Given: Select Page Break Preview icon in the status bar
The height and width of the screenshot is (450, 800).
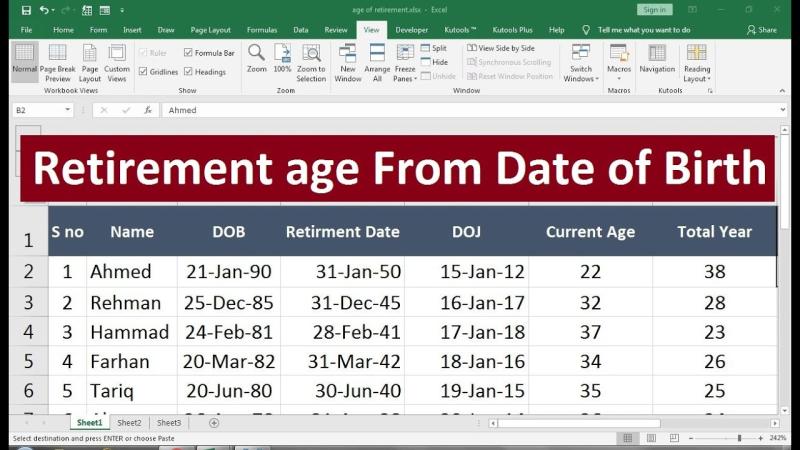Looking at the screenshot, I should pyautogui.click(x=674, y=438).
